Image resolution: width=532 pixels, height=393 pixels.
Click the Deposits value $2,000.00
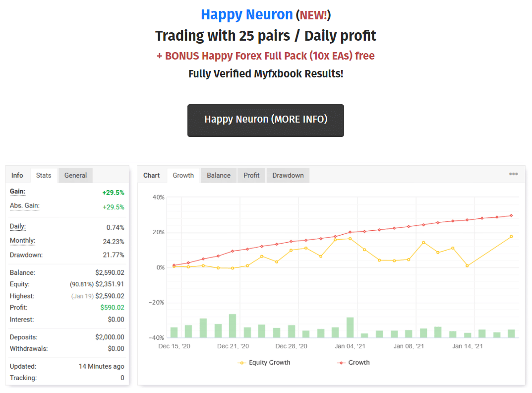tap(110, 337)
